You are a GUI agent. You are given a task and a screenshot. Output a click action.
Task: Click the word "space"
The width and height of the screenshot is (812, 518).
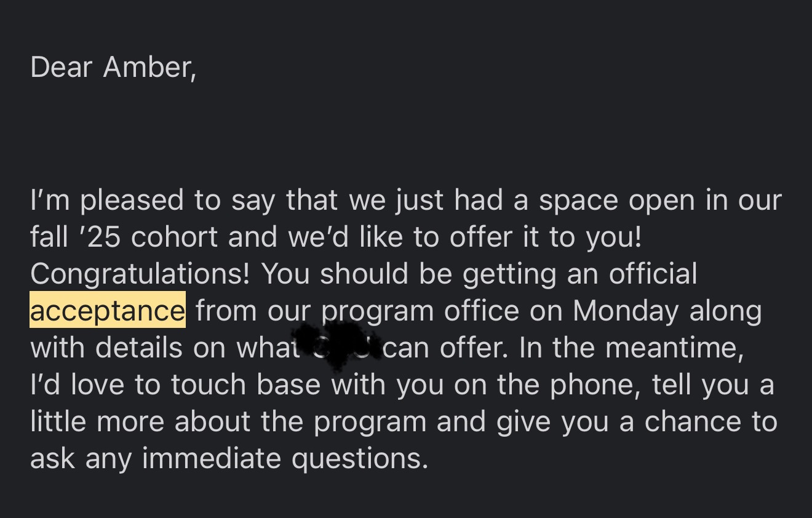(576, 201)
